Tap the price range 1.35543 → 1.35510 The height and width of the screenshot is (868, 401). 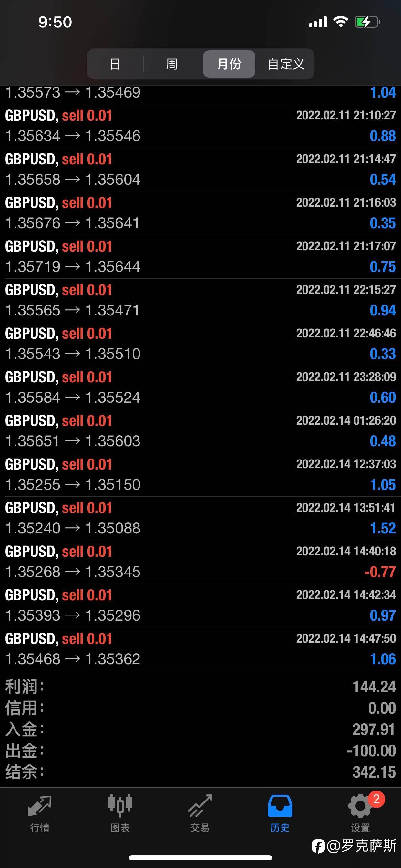(x=73, y=354)
